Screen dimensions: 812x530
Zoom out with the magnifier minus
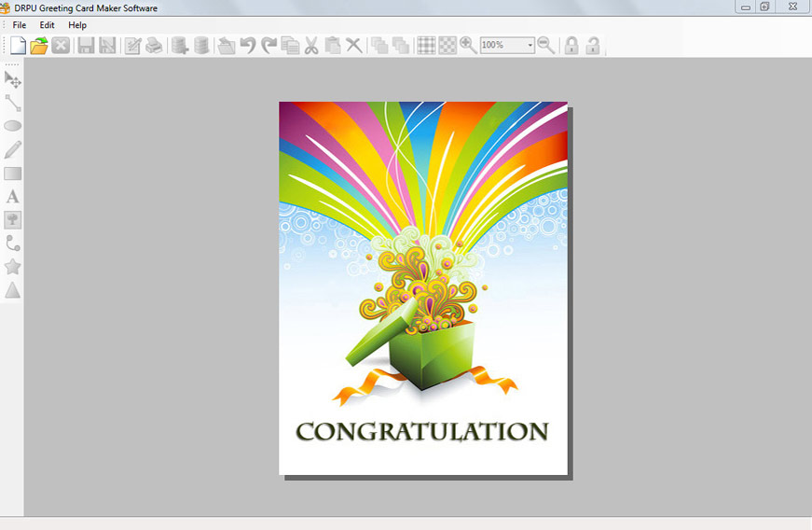tap(546, 46)
